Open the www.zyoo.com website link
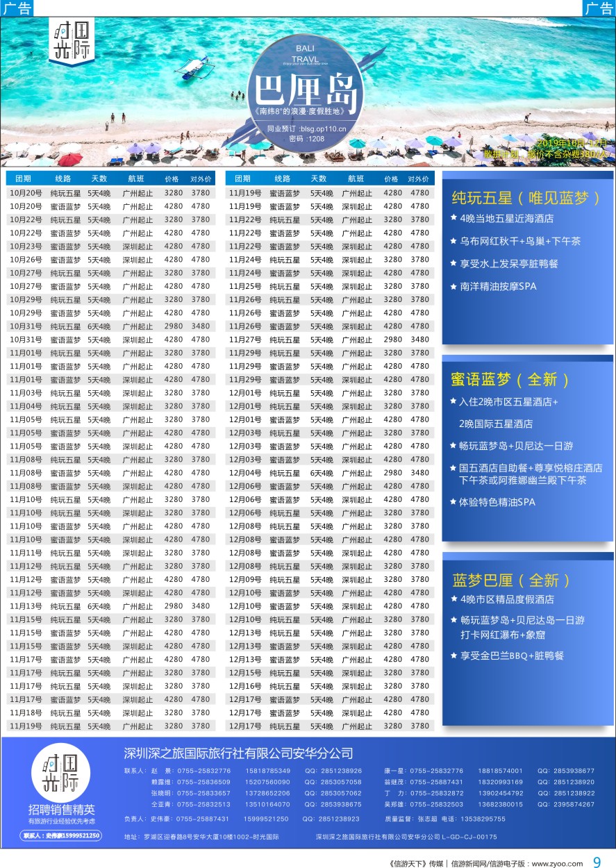 click(558, 864)
